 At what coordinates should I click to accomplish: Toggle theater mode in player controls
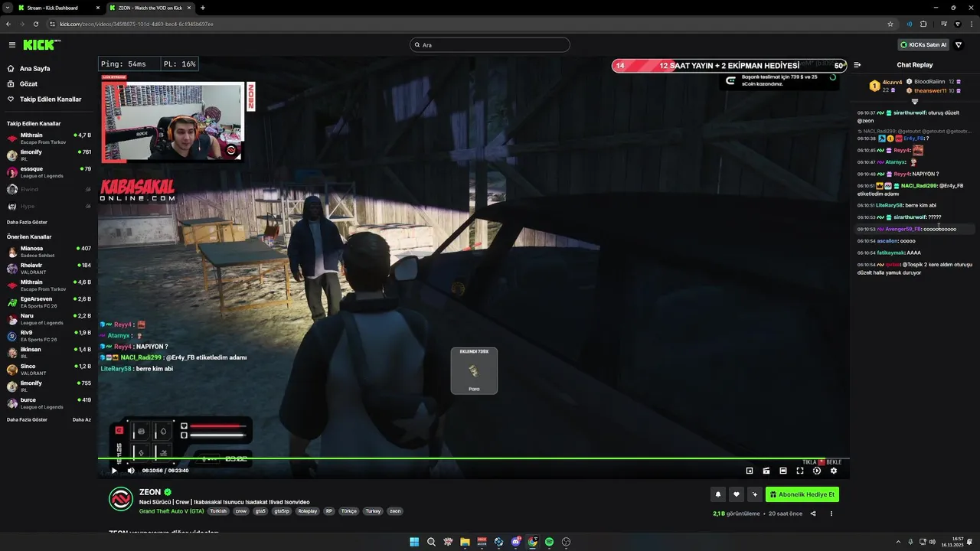[x=783, y=471]
